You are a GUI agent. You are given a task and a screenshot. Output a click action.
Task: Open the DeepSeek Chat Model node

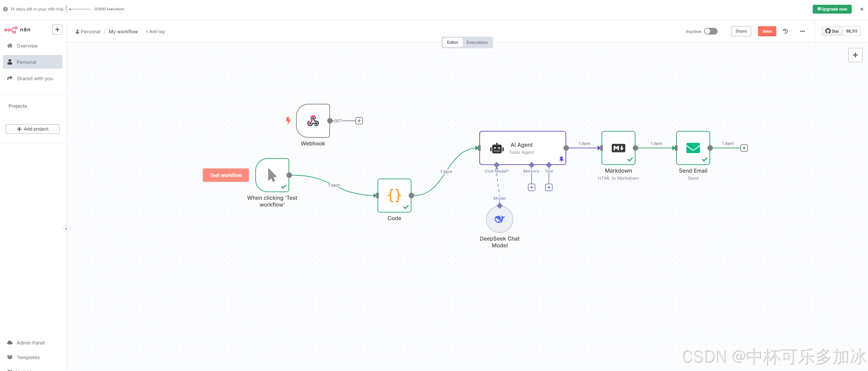tap(499, 219)
